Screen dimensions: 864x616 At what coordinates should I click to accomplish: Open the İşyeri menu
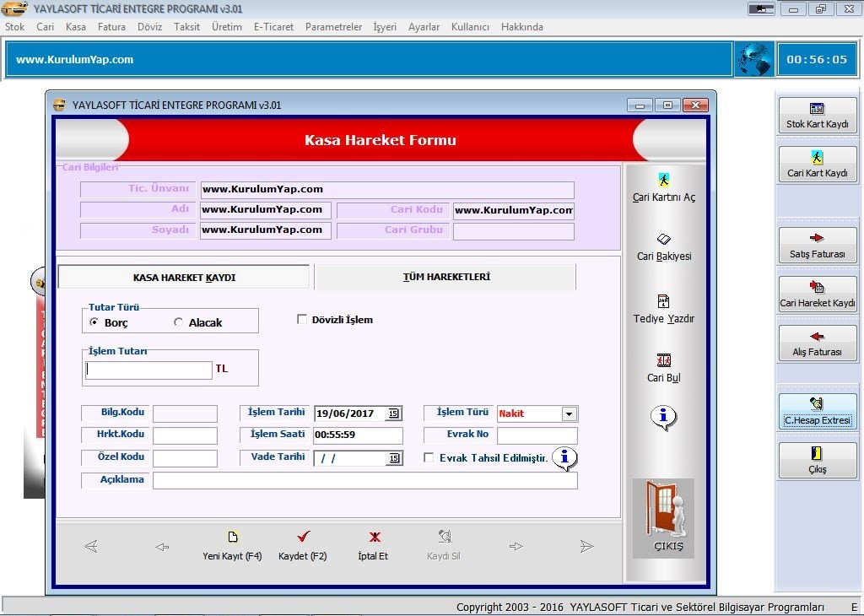385,26
